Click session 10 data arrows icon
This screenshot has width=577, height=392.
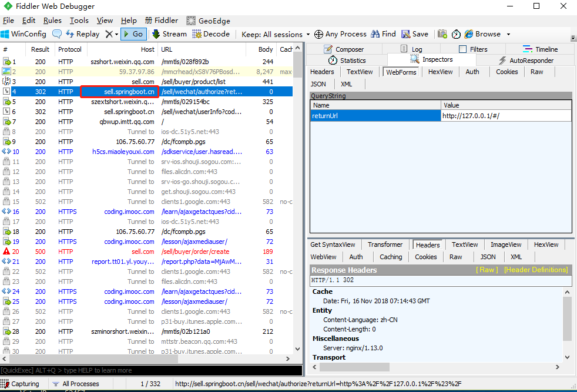pos(6,151)
